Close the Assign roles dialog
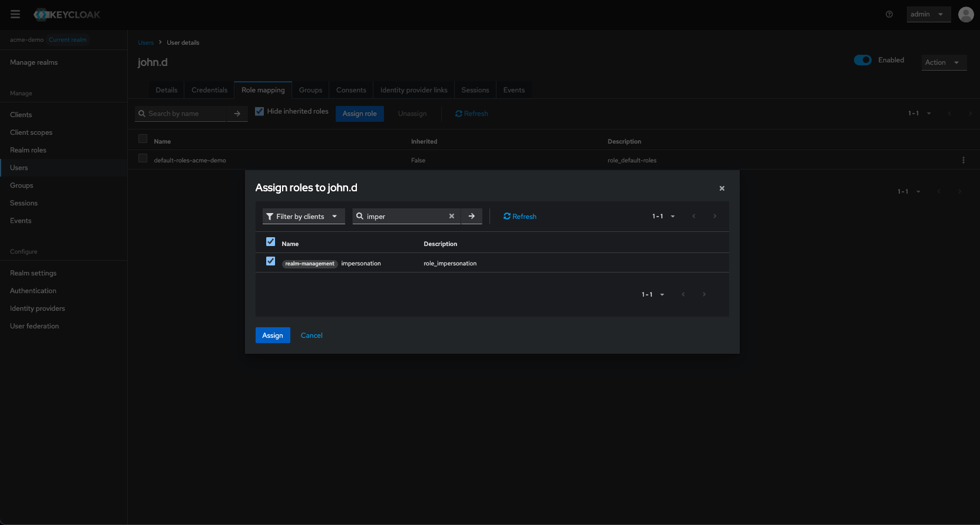The height and width of the screenshot is (525, 980). pos(722,188)
